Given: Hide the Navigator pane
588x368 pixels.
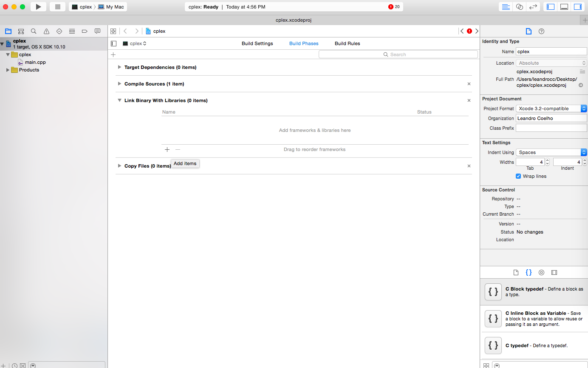Looking at the screenshot, I should [x=551, y=7].
